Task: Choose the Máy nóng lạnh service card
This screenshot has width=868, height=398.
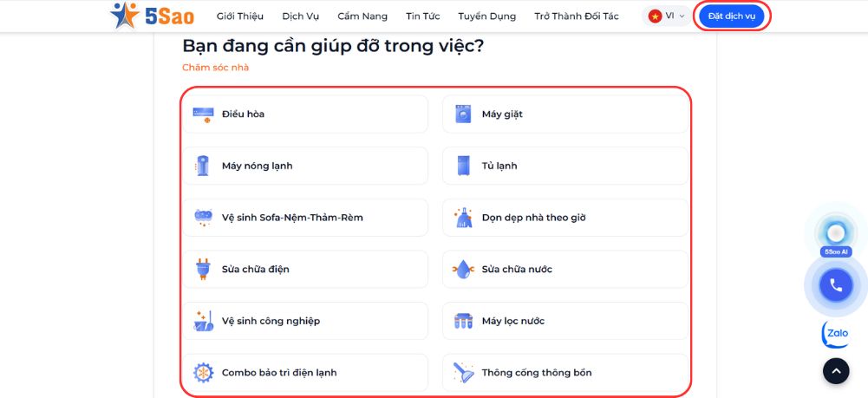Action: pyautogui.click(x=305, y=166)
